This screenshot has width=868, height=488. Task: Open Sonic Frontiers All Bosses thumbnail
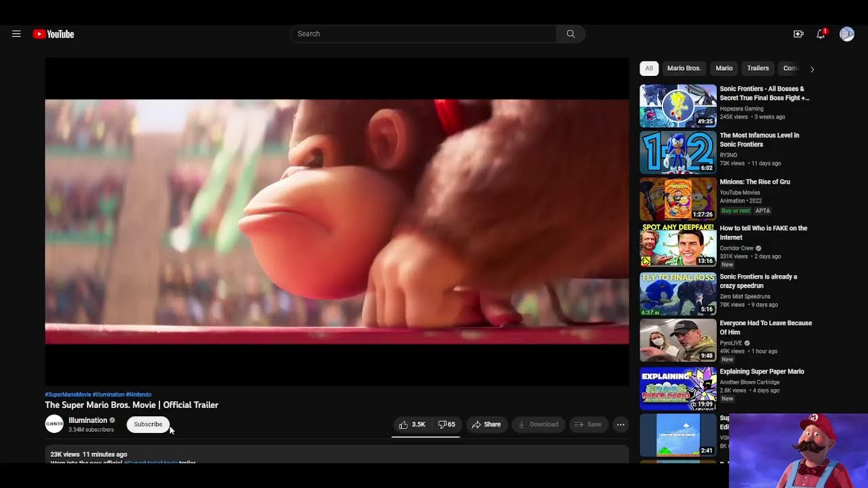(x=678, y=106)
